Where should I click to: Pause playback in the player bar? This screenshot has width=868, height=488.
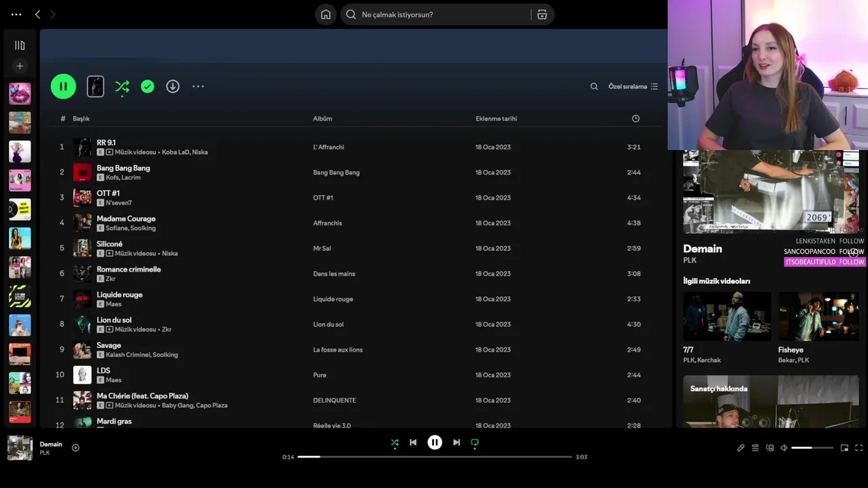tap(435, 443)
